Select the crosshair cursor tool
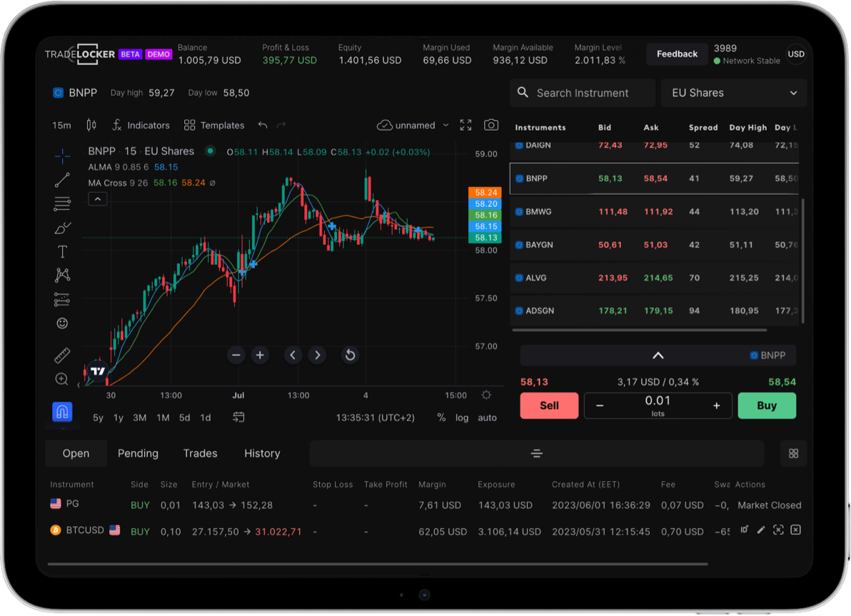 [62, 156]
